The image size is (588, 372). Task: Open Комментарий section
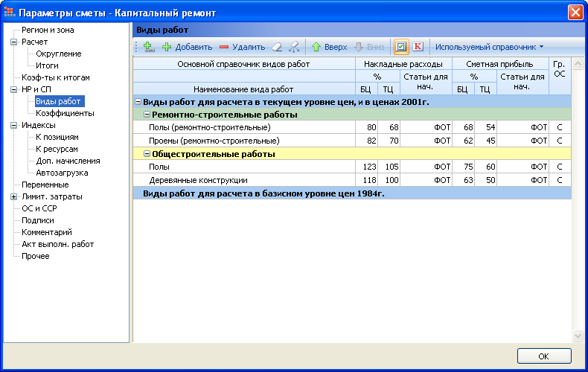coord(46,232)
